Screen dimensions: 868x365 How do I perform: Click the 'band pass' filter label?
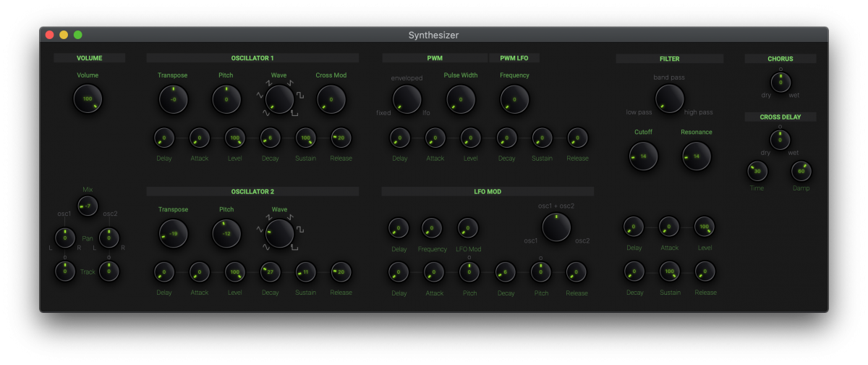tap(670, 77)
